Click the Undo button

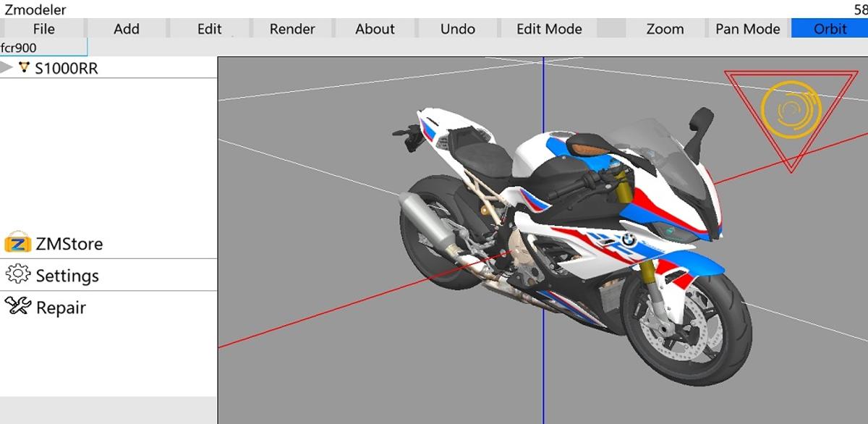[458, 29]
